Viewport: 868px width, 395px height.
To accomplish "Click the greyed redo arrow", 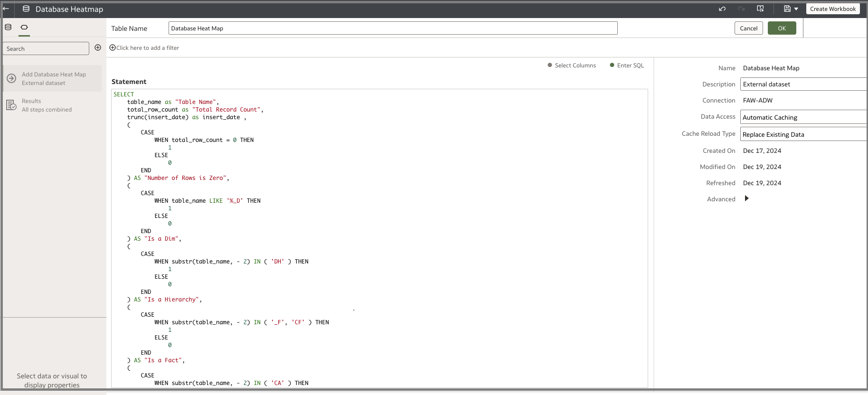I will [741, 9].
